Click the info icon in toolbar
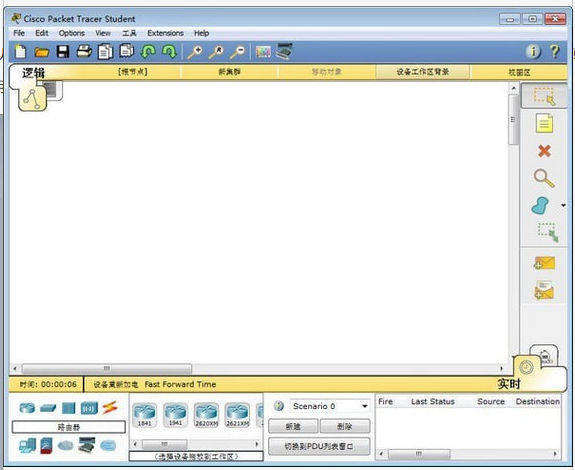Screen dimensions: 575x470 (533, 51)
